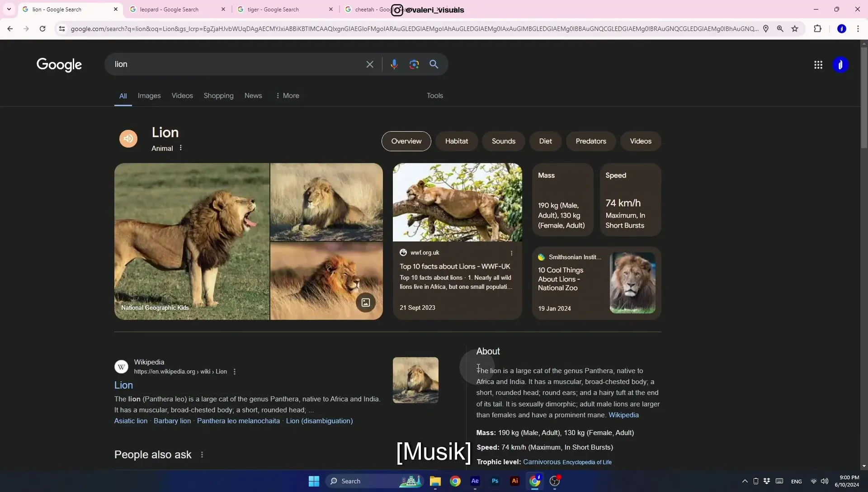
Task: Open File Explorer from the taskbar
Action: pyautogui.click(x=435, y=481)
